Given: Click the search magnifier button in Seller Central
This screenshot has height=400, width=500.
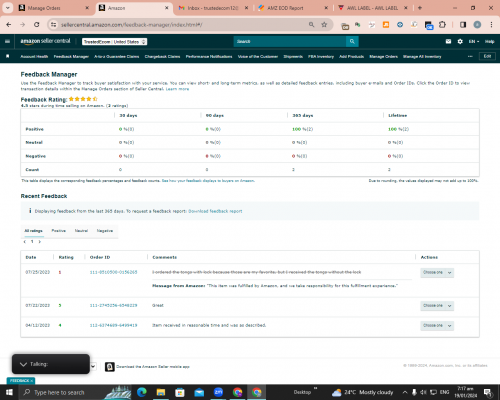Looking at the screenshot, I should 352,41.
